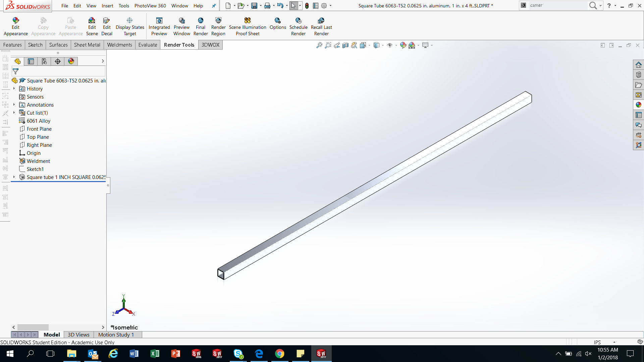Open the Schedule Render tool
Viewport: 644px width, 362px height.
[298, 26]
